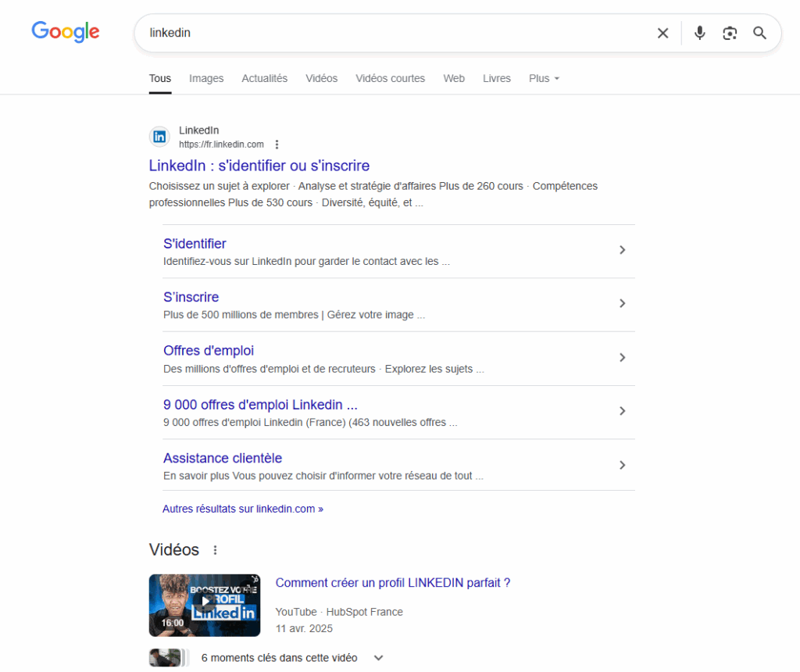Click chevron on S'inscrire row
800x672 pixels.
pyautogui.click(x=623, y=304)
